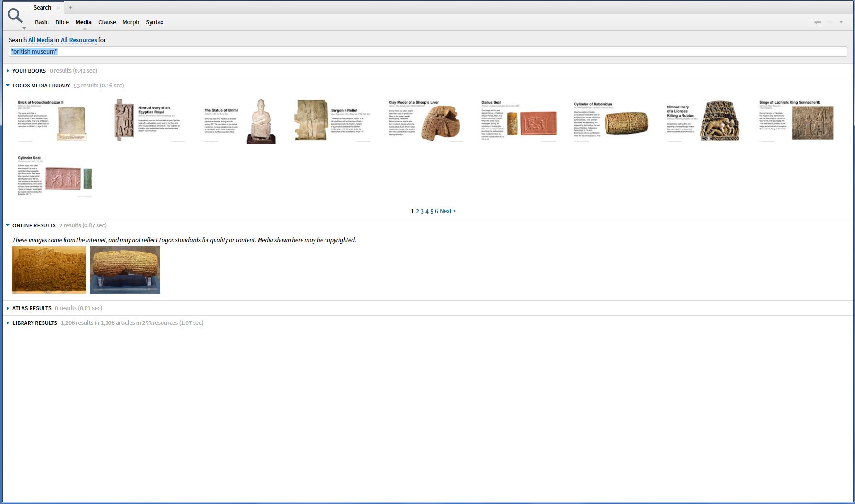855x504 pixels.
Task: Click the search query input field
Action: click(x=428, y=52)
